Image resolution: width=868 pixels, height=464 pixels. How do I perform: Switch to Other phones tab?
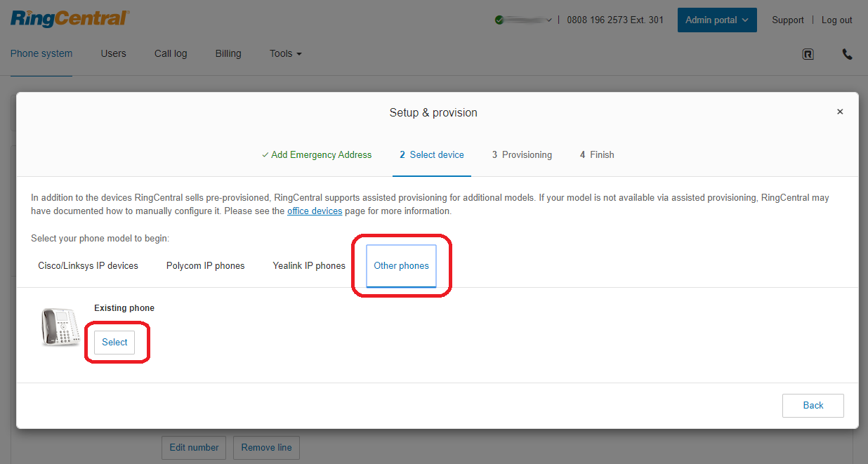pos(401,266)
